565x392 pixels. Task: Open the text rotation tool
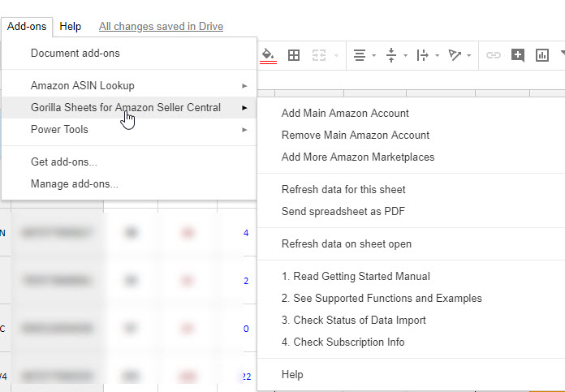tap(459, 55)
